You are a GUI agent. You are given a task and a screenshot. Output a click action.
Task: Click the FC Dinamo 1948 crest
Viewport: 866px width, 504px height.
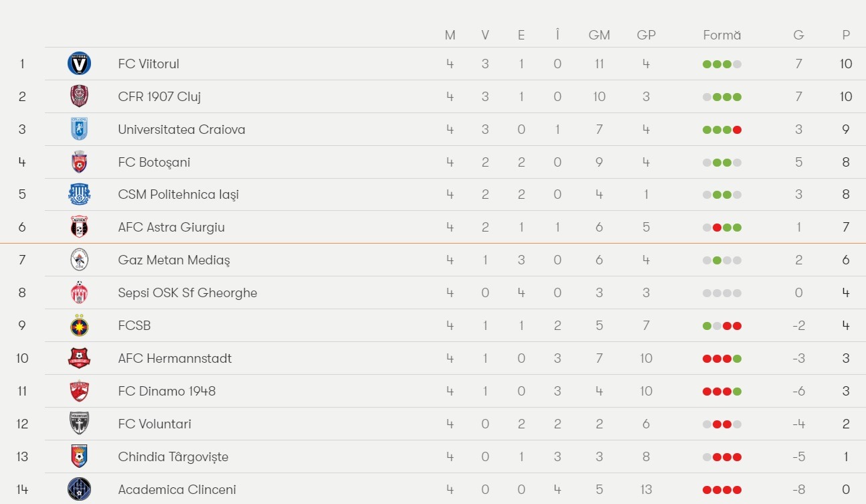pos(79,391)
